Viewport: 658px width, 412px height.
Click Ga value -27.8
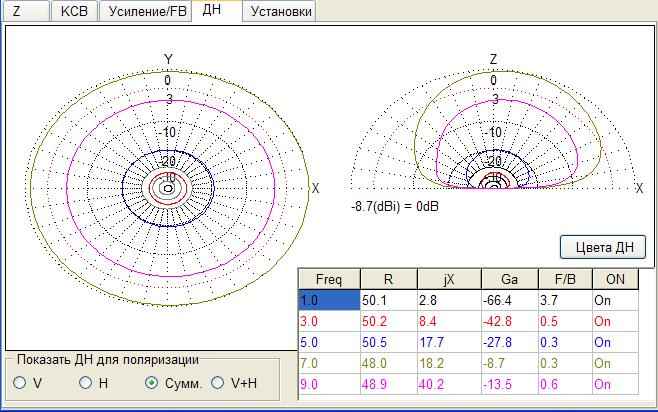(x=509, y=342)
